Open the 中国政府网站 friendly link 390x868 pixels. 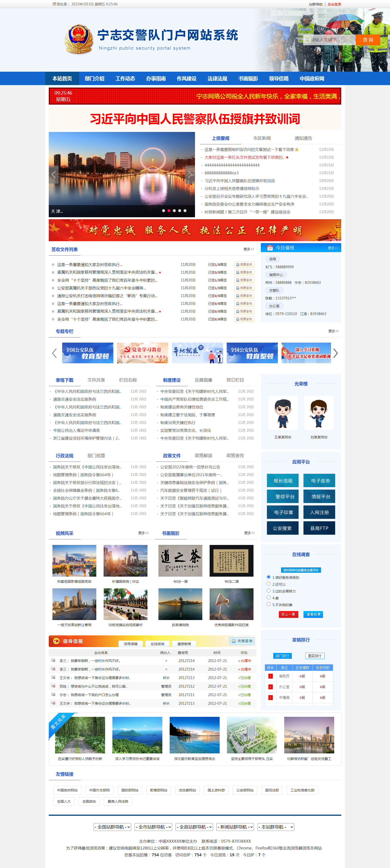pos(67,790)
